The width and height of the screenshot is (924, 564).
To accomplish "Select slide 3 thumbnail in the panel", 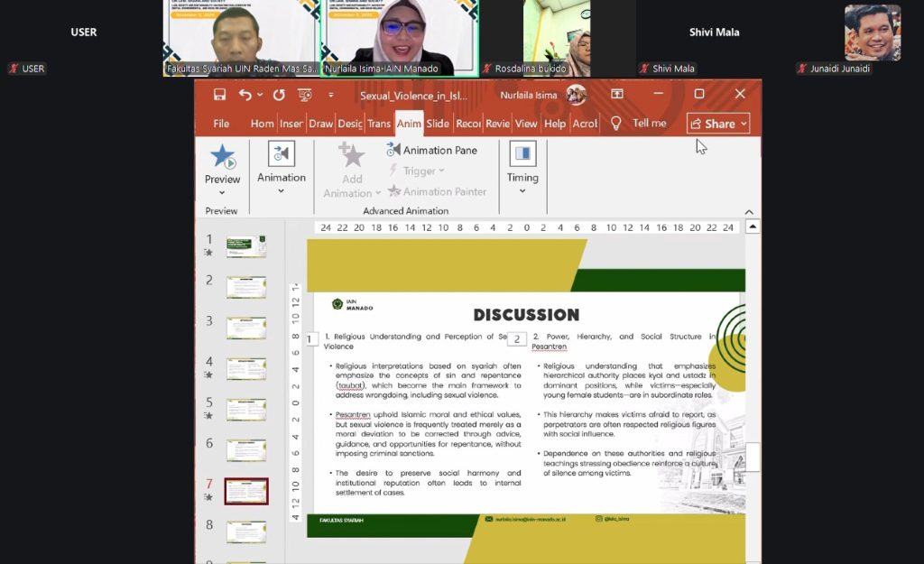I will [245, 328].
